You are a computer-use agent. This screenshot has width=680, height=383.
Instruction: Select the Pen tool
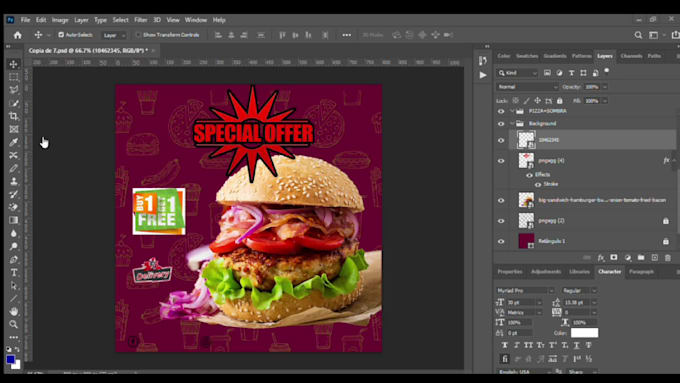pyautogui.click(x=13, y=259)
